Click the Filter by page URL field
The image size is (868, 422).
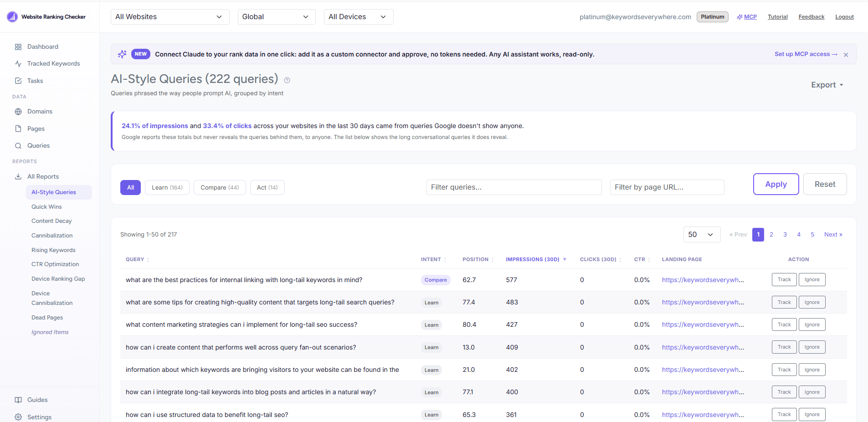[667, 187]
